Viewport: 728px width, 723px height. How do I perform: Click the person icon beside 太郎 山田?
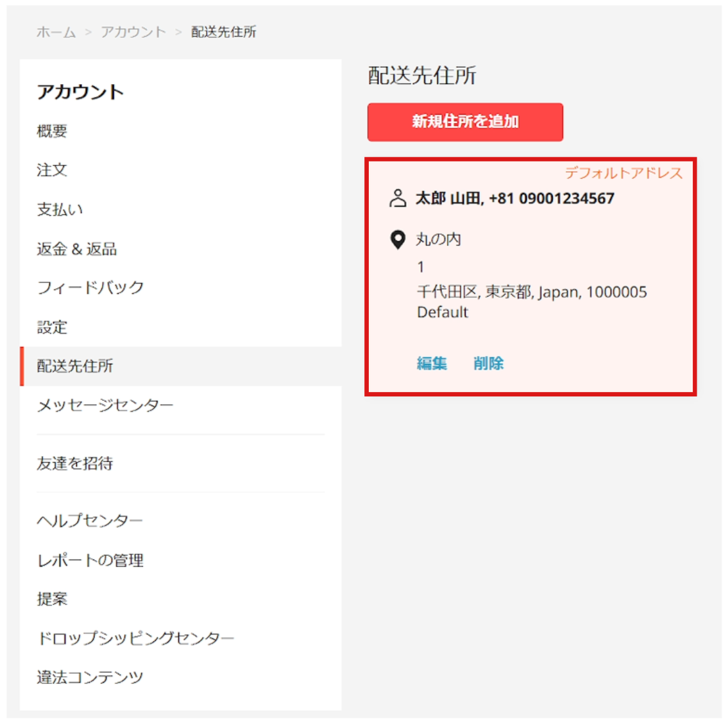398,198
